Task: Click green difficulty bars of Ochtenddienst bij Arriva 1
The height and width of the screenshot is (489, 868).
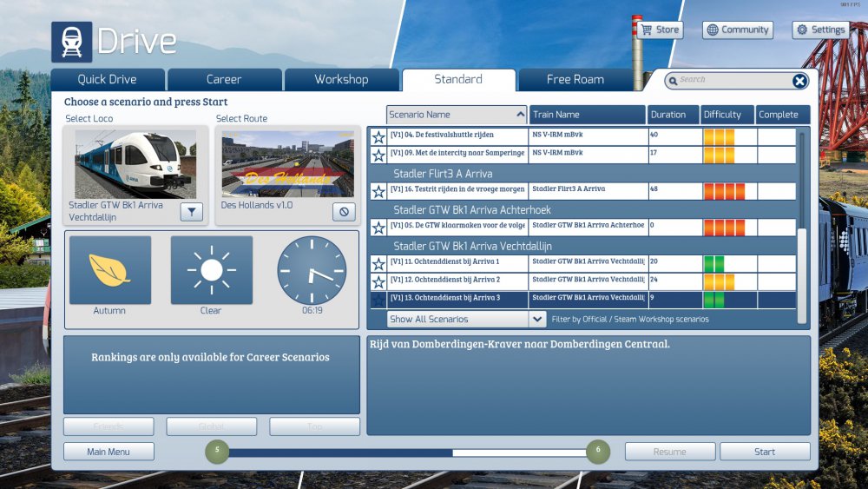Action: point(713,263)
